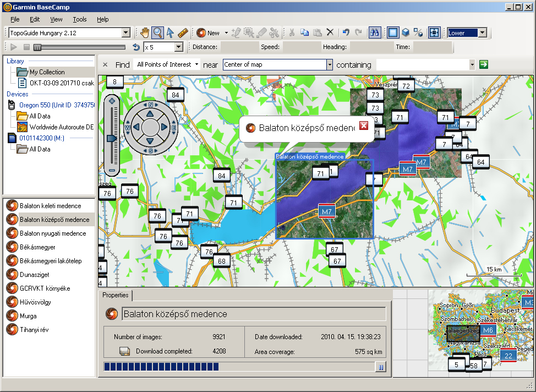Viewport: 536px width, 392px height.
Task: Select Worldwide Autoroute DE map item
Action: (x=62, y=127)
